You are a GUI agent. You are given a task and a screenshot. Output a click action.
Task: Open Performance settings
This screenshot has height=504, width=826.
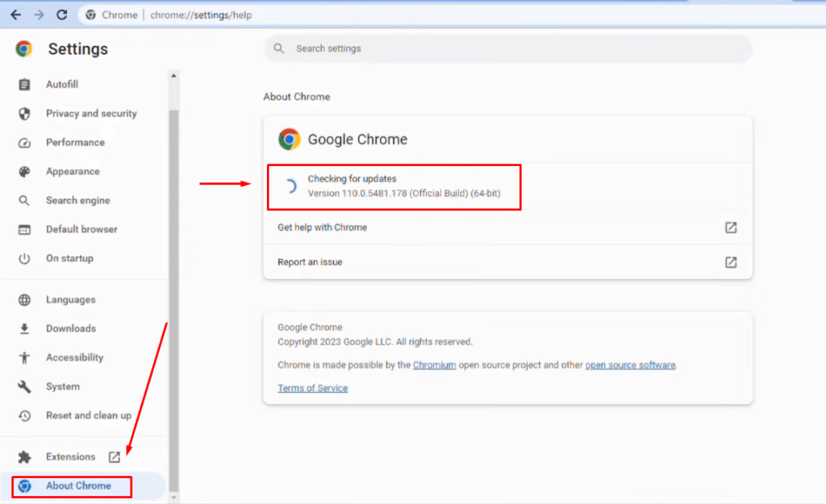(75, 142)
